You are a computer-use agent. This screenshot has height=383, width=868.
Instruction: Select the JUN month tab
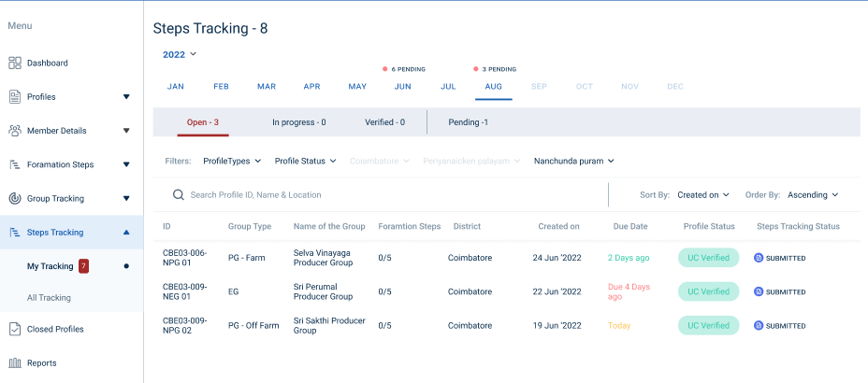point(402,87)
